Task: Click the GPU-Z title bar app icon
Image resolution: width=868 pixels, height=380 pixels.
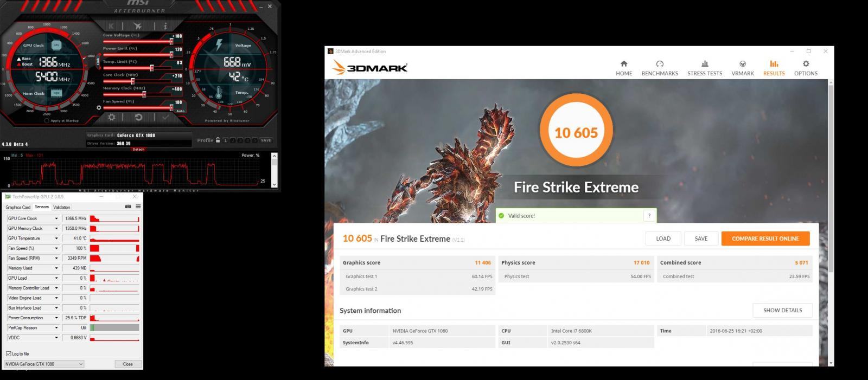Action: [x=8, y=197]
